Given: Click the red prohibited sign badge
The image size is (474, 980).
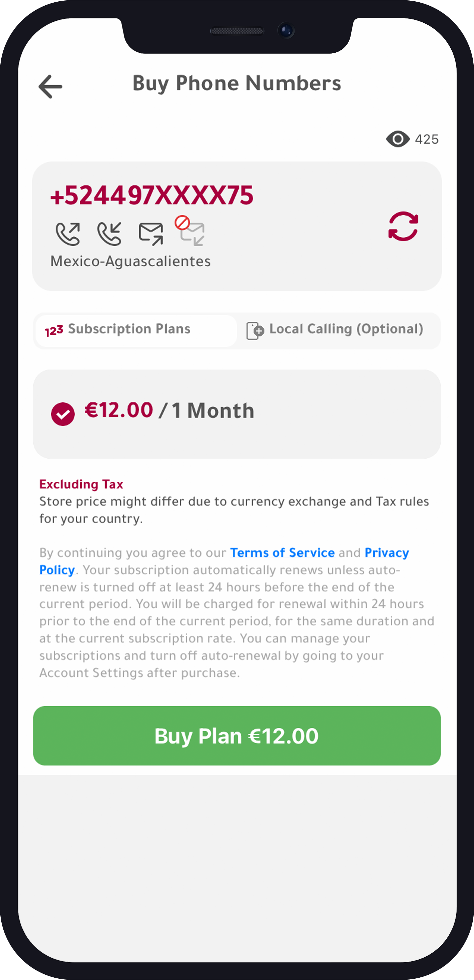Looking at the screenshot, I should [182, 223].
